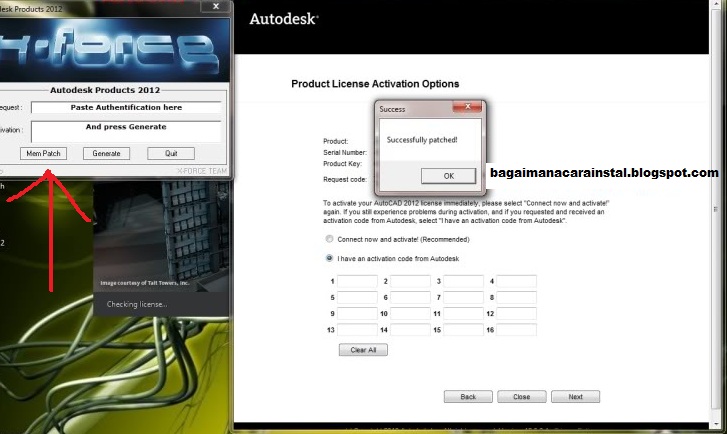
Task: Click activation code field 3
Action: [x=464, y=281]
